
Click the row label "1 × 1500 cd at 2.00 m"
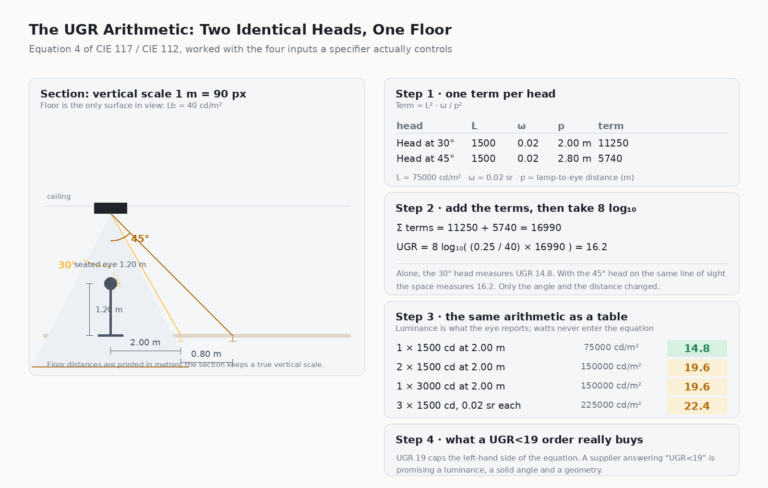click(x=451, y=348)
